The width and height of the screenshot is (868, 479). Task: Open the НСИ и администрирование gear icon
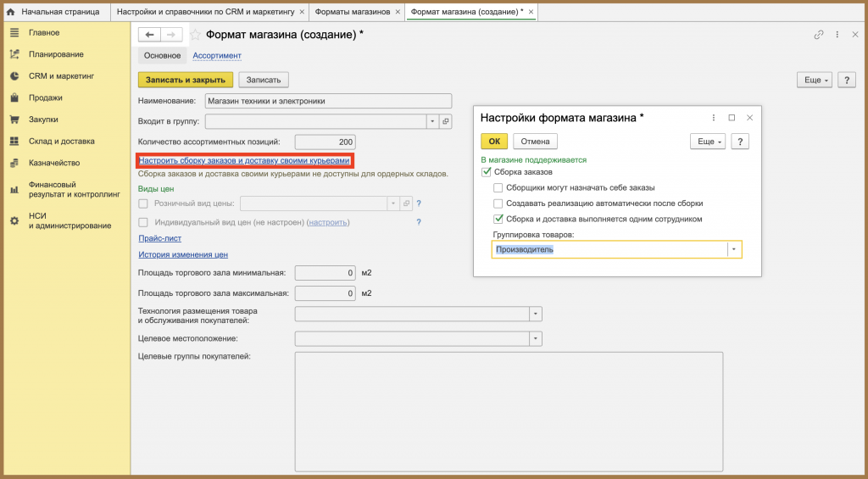pos(14,221)
